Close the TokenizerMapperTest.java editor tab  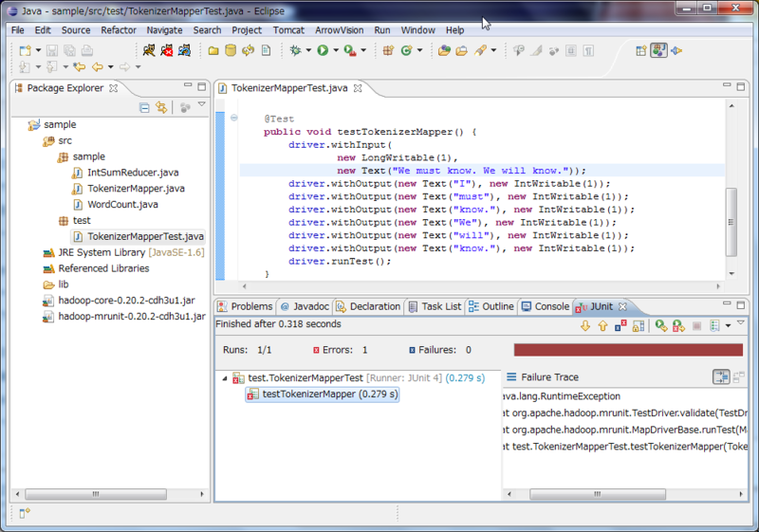[358, 88]
